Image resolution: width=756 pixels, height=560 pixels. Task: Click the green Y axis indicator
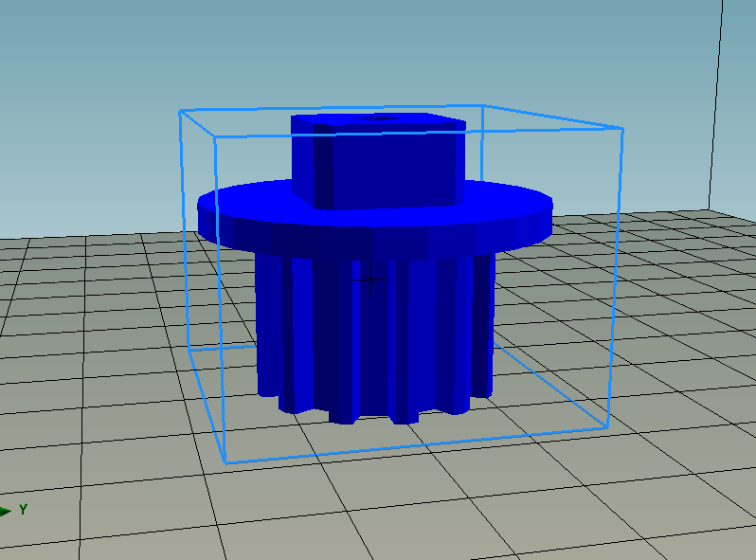(13, 511)
